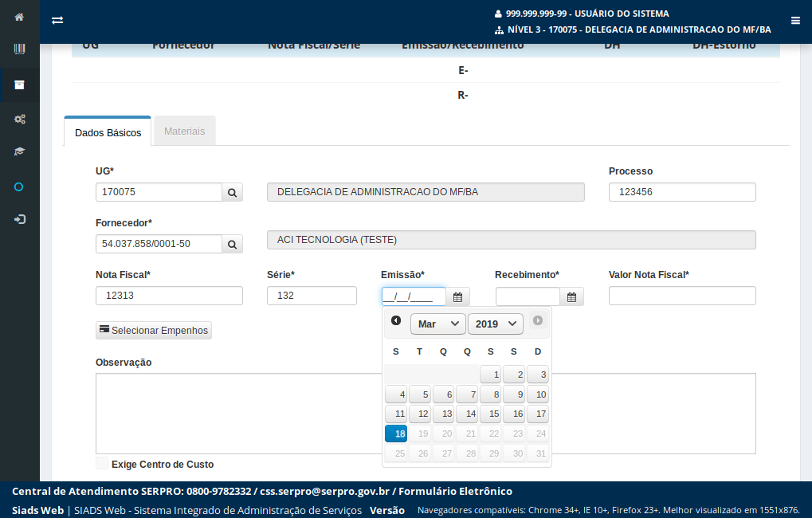Click the logout arrow sidebar icon

19,220
